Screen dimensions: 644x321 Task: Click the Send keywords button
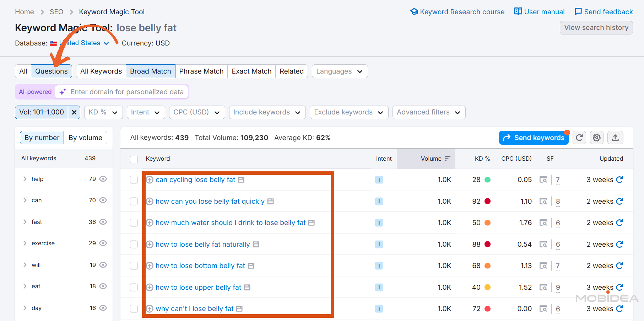[x=534, y=138]
